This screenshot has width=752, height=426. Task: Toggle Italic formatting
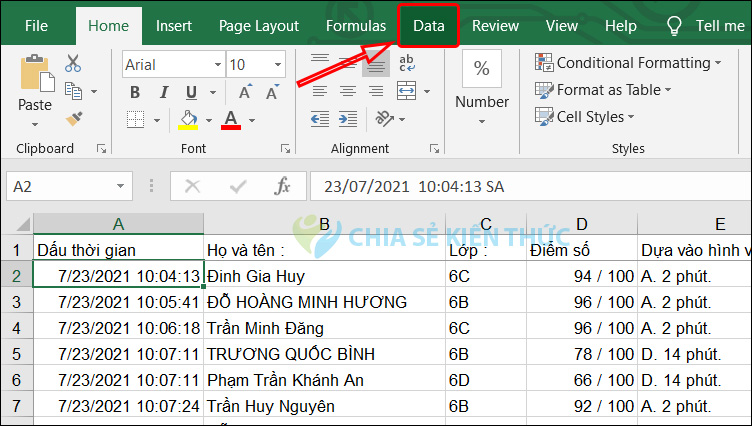click(x=164, y=92)
